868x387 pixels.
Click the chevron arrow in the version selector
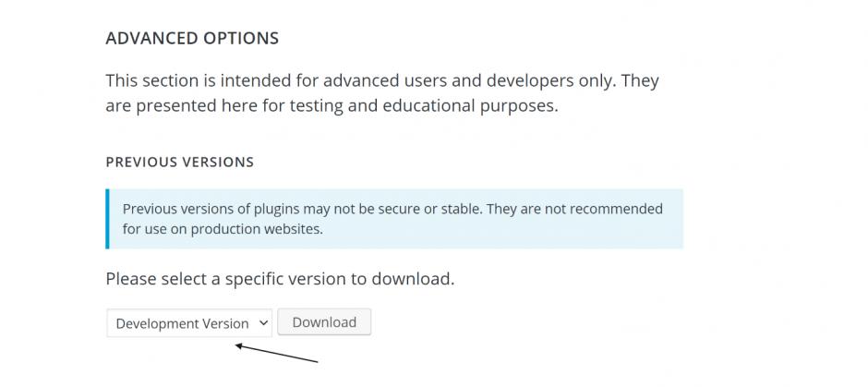263,323
